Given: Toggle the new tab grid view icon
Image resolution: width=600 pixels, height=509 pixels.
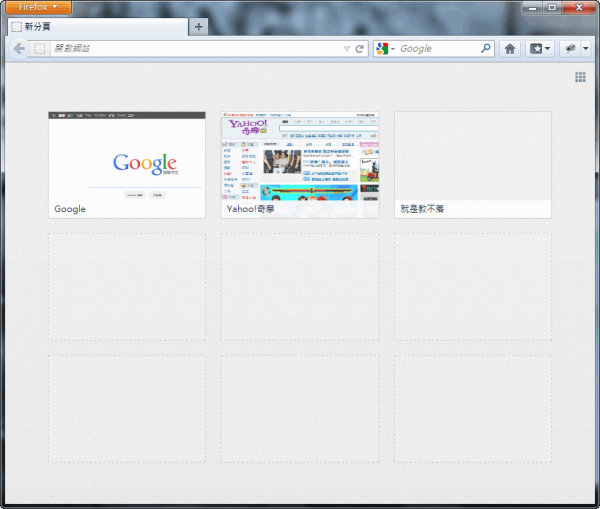Looking at the screenshot, I should [x=580, y=77].
